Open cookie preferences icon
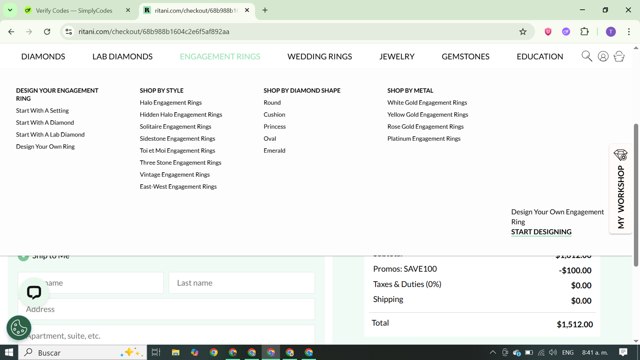This screenshot has height=360, width=640. pyautogui.click(x=19, y=328)
